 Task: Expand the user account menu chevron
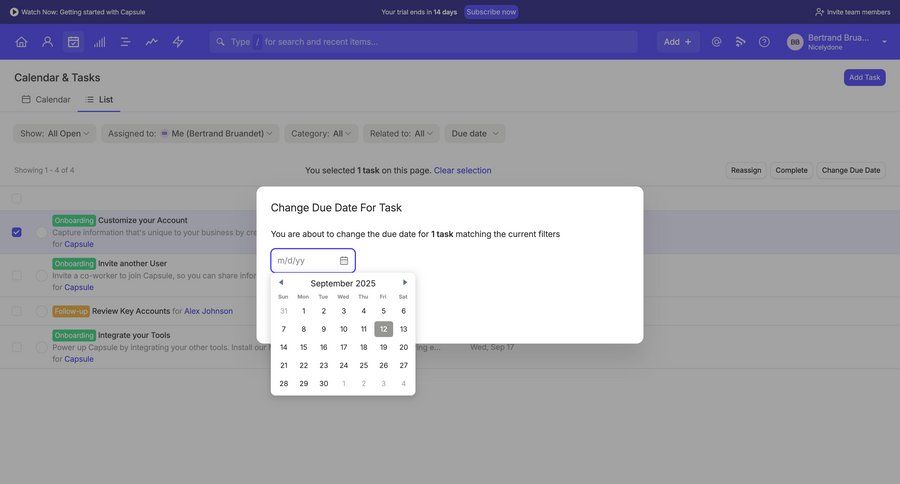coord(885,42)
